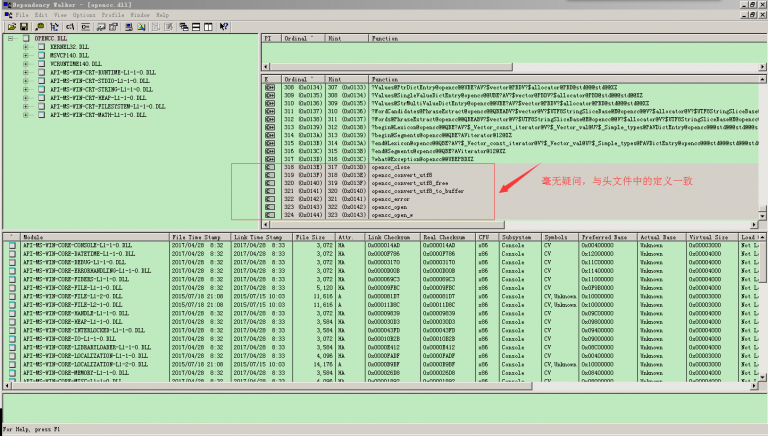Open the Profile menu
Image resolution: width=768 pixels, height=436 pixels.
point(112,16)
